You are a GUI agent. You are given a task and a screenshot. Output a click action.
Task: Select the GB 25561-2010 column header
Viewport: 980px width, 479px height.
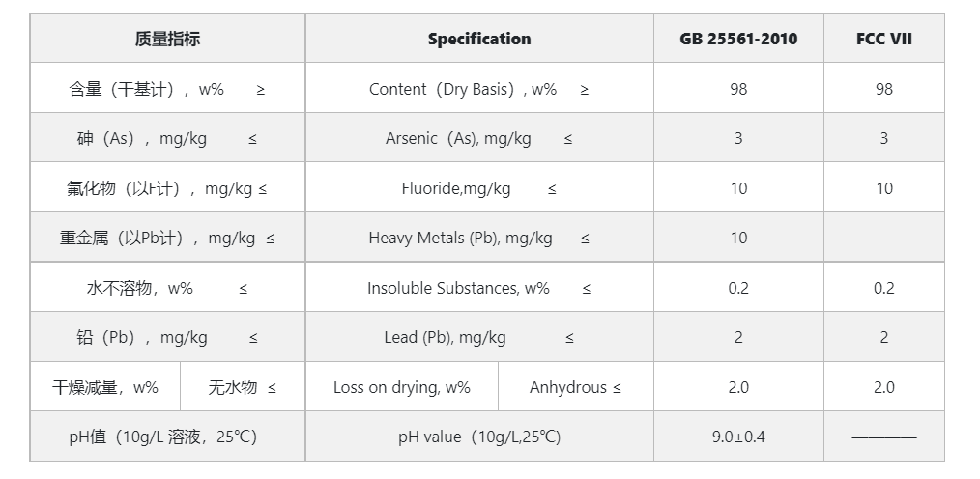738,39
